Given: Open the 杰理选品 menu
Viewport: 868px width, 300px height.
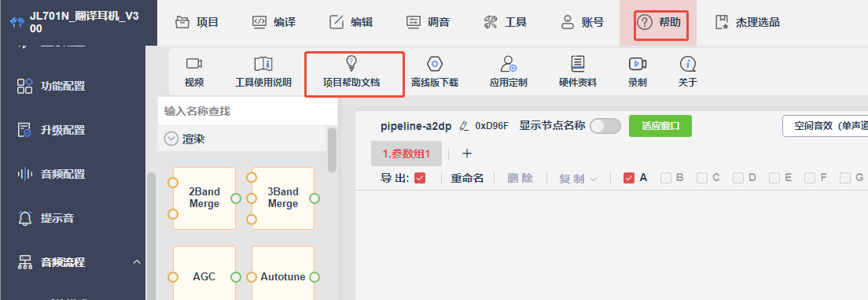Looking at the screenshot, I should pyautogui.click(x=748, y=22).
